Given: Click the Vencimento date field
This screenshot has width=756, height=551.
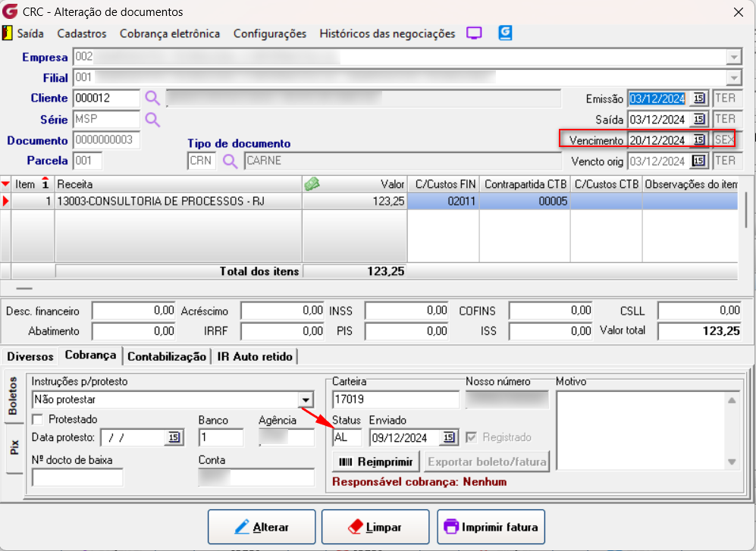Looking at the screenshot, I should [659, 139].
